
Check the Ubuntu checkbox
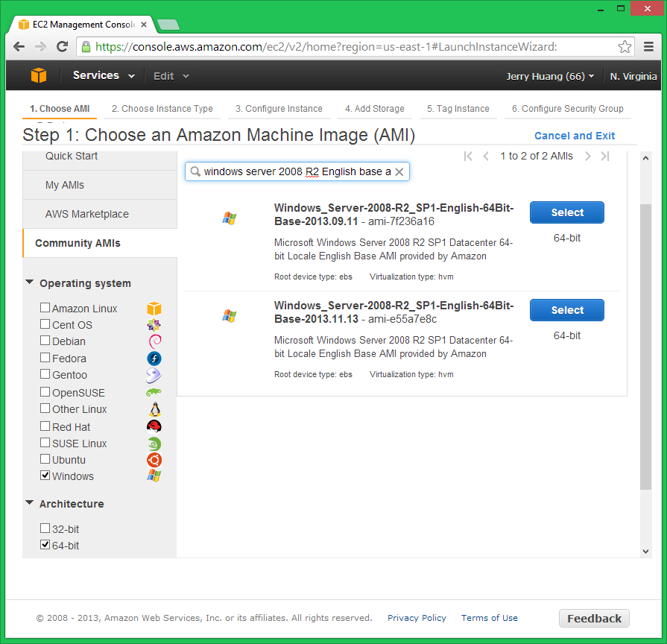45,459
